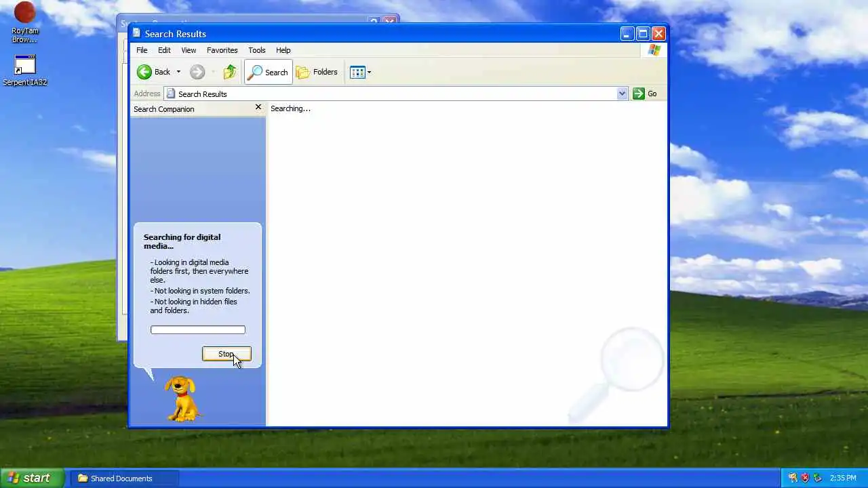Viewport: 868px width, 488px height.
Task: Click the Go button
Action: [x=645, y=94]
